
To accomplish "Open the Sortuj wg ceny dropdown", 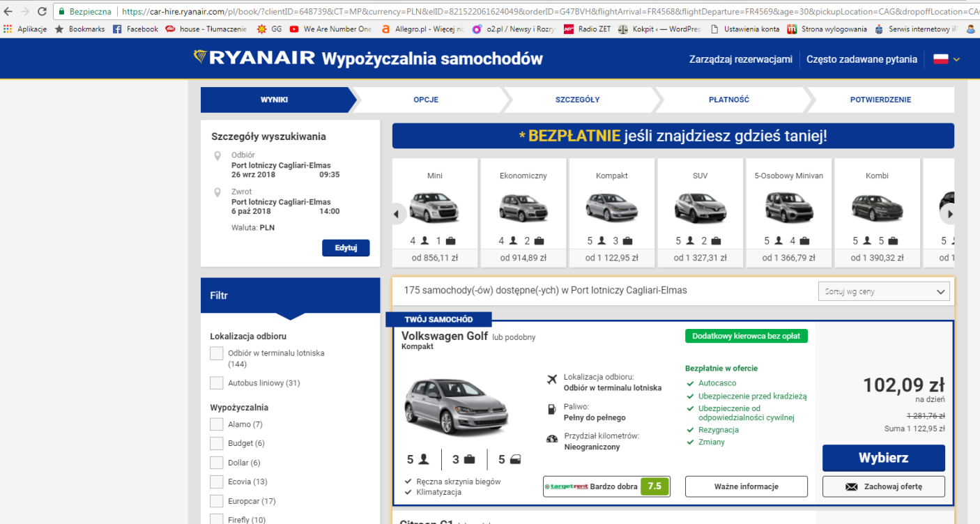I will tap(884, 291).
